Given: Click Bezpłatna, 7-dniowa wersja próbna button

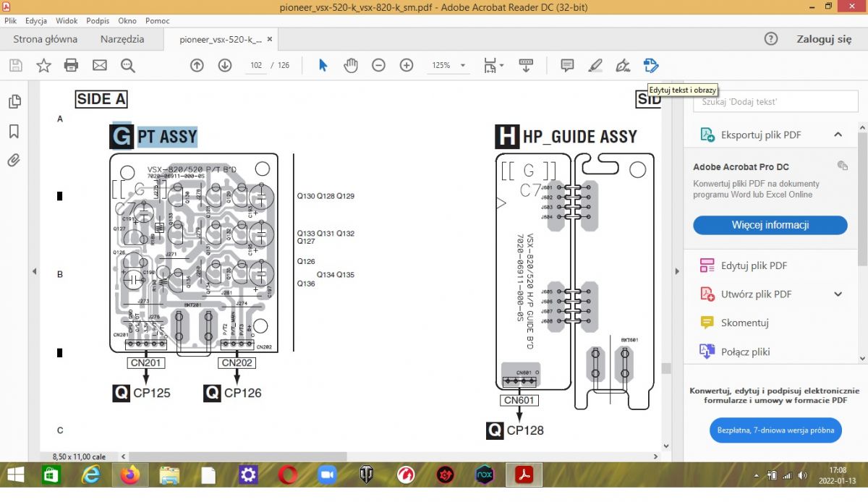Looking at the screenshot, I should pyautogui.click(x=775, y=430).
